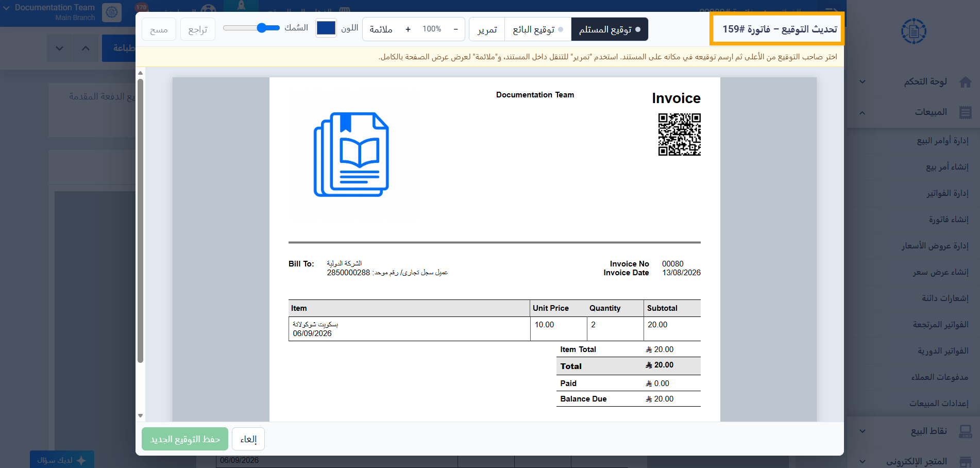Click the blue document logo on invoice
Screen dimensions: 980x468
pos(351,154)
